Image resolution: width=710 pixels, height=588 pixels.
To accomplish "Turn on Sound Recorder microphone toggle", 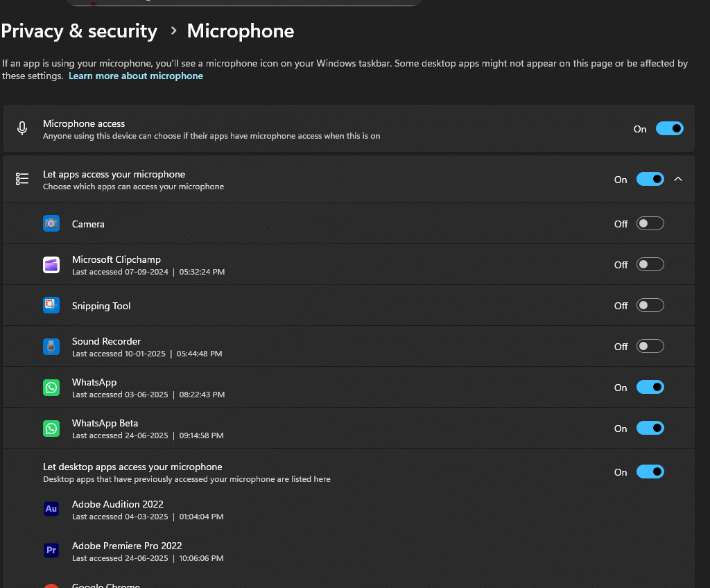I will coord(650,347).
